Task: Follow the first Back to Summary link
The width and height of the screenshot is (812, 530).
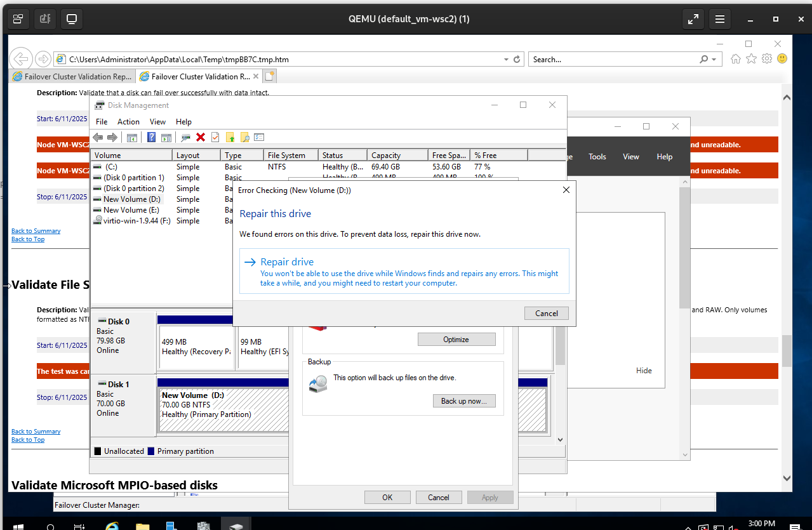Action: pyautogui.click(x=36, y=231)
